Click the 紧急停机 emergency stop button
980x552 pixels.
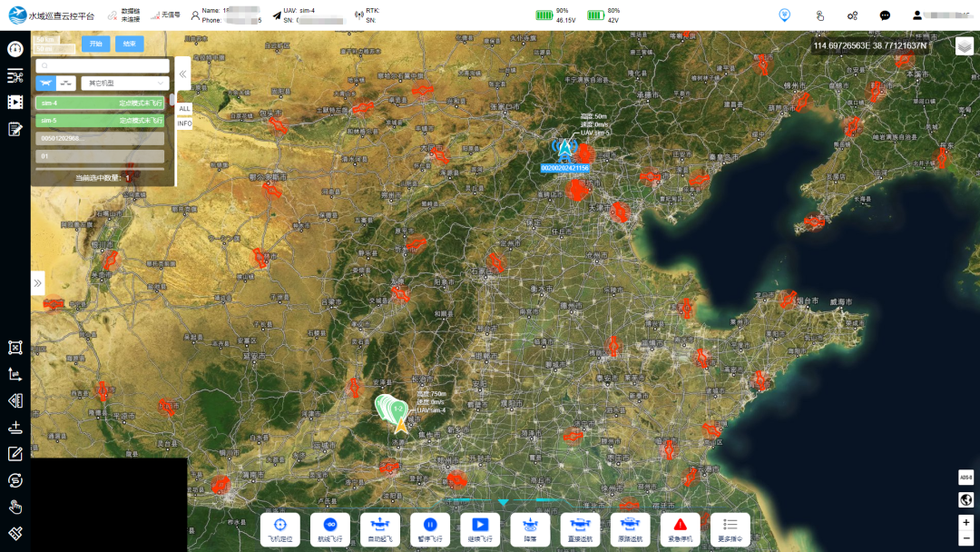[x=680, y=528]
